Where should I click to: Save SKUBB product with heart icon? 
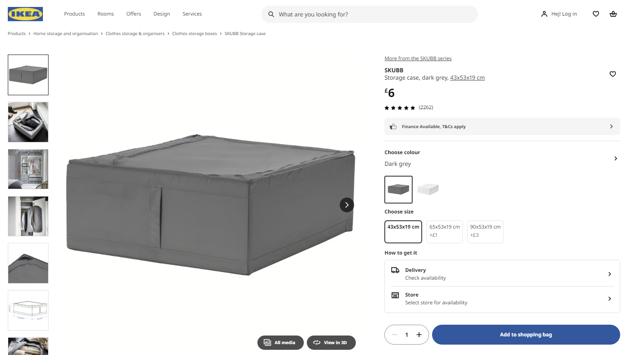coord(613,74)
